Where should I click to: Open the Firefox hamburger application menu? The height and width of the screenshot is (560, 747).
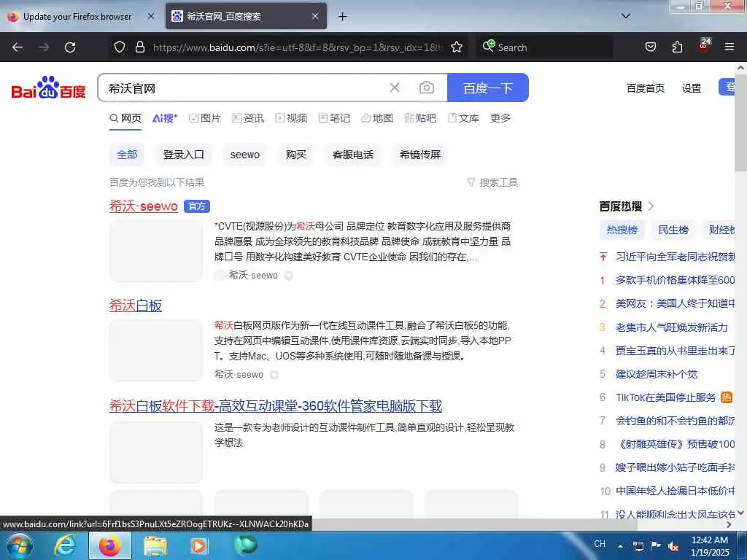click(729, 47)
